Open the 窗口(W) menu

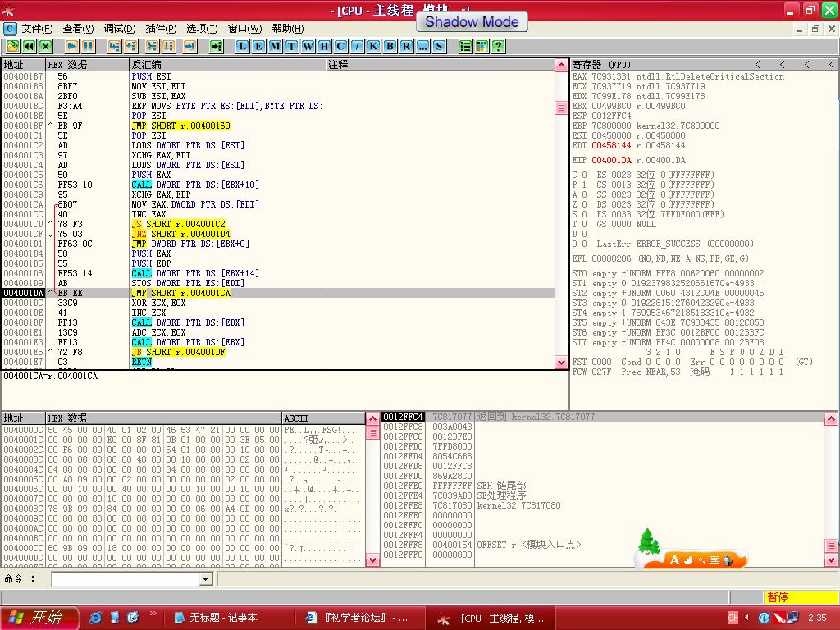click(244, 29)
